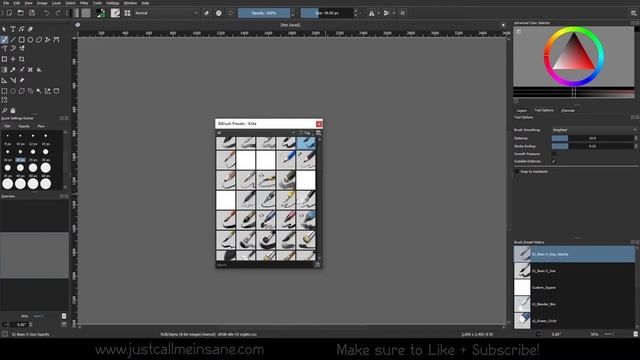
Task: Open the brush editor icon in toolbar
Action: tap(116, 13)
